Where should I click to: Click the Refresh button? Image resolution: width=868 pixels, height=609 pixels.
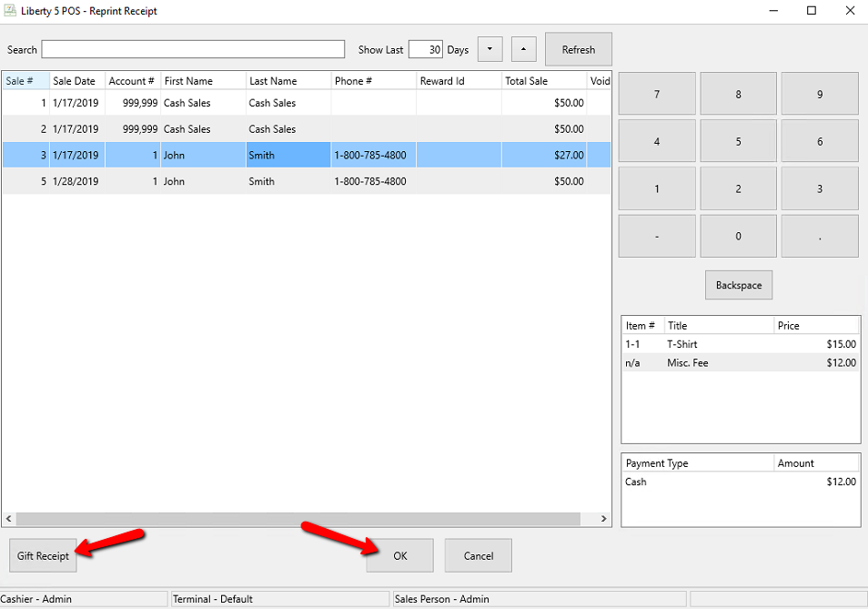(x=579, y=49)
